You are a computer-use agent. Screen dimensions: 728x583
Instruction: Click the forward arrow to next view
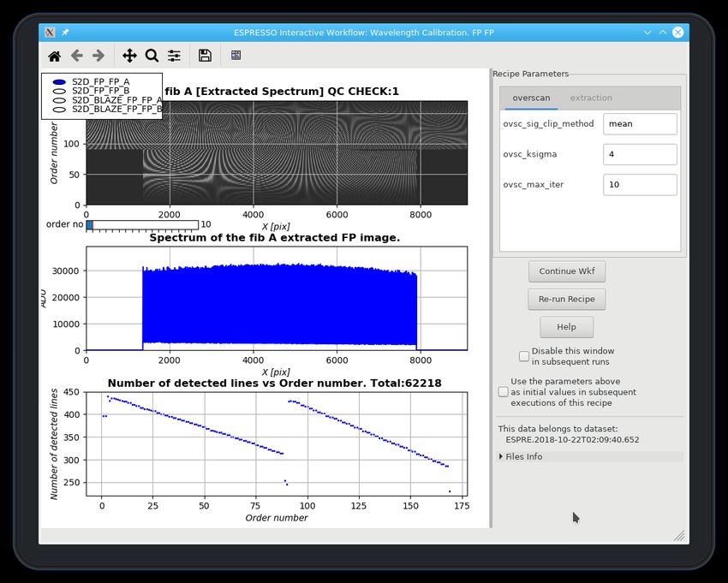coord(98,56)
